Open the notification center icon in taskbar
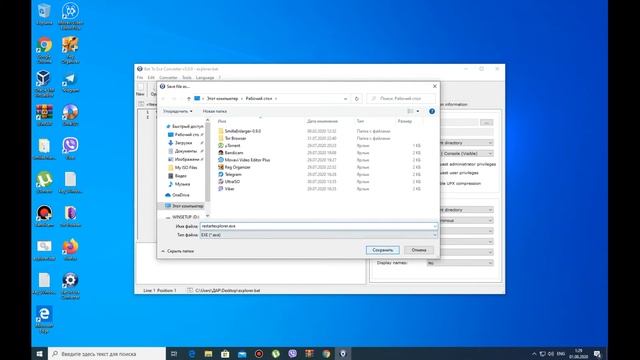 (597, 353)
